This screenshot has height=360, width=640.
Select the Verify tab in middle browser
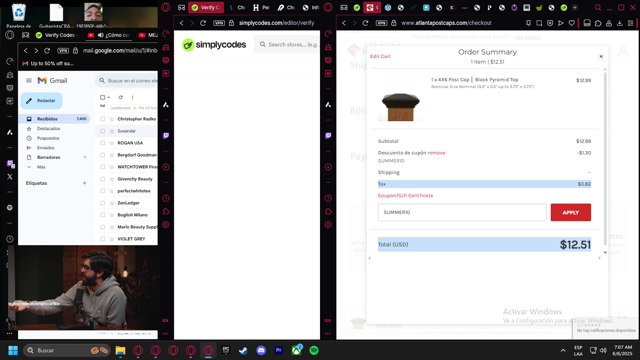tap(206, 7)
